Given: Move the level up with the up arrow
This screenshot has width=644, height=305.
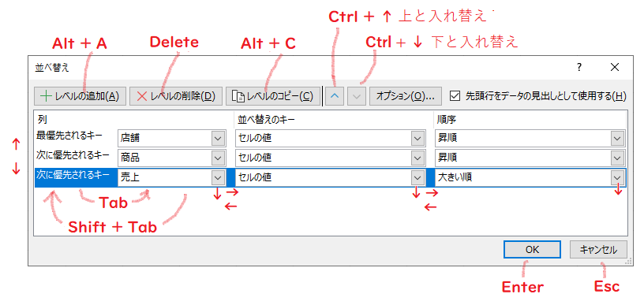Looking at the screenshot, I should pos(335,96).
